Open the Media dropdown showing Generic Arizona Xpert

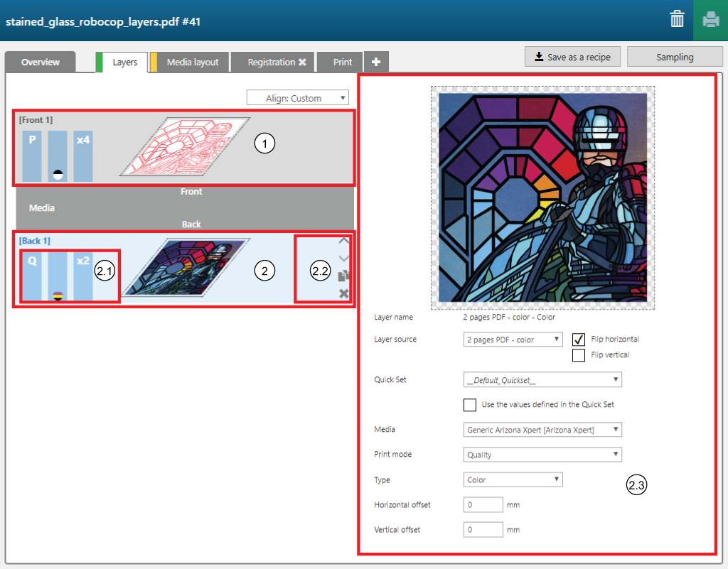pos(542,430)
